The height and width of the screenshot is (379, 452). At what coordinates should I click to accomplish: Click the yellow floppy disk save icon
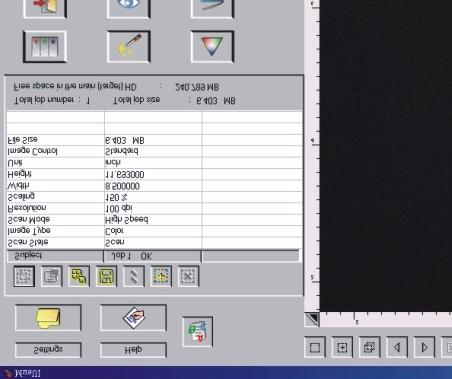106,276
